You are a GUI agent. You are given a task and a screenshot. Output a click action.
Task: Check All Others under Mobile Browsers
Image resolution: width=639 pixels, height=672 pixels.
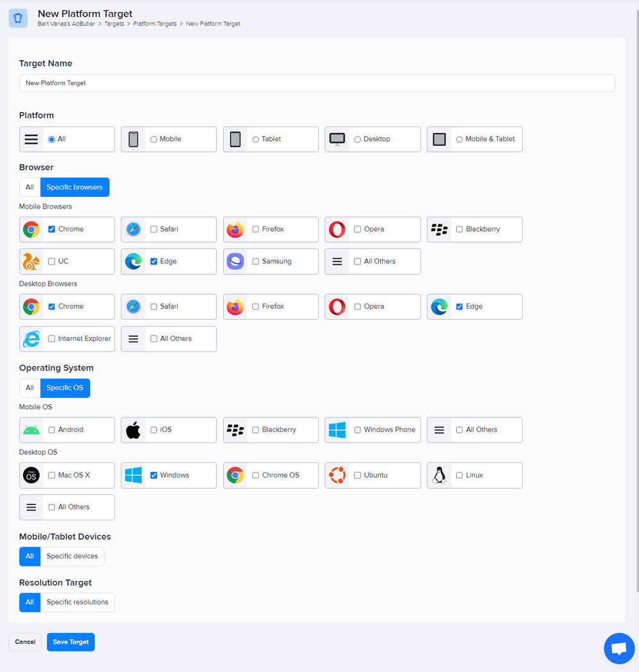pyautogui.click(x=357, y=262)
